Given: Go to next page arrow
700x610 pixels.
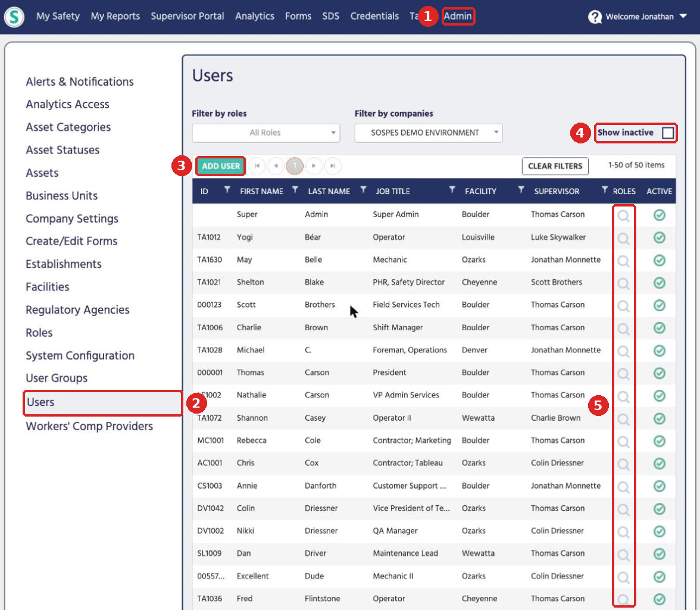Looking at the screenshot, I should [x=314, y=166].
